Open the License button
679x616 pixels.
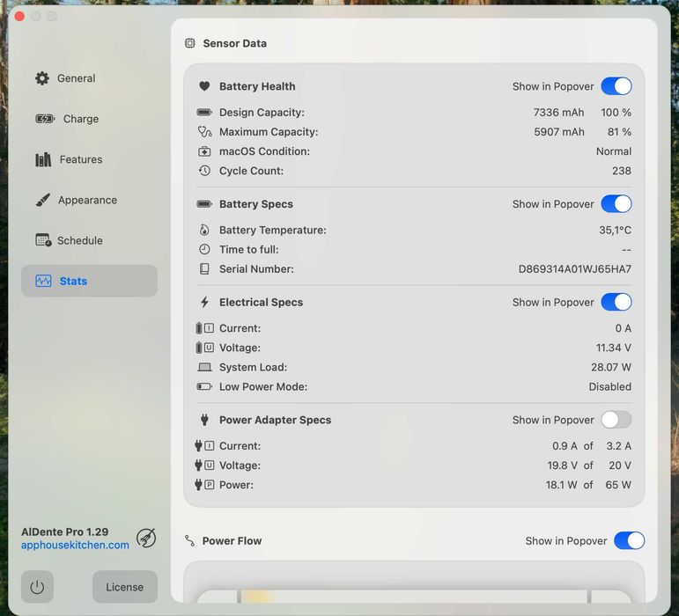pyautogui.click(x=125, y=587)
